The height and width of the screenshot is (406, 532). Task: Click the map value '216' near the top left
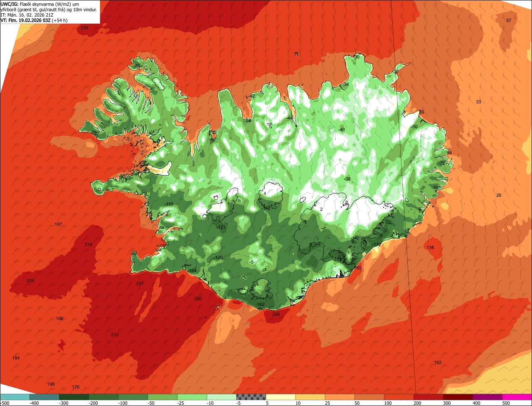click(84, 28)
